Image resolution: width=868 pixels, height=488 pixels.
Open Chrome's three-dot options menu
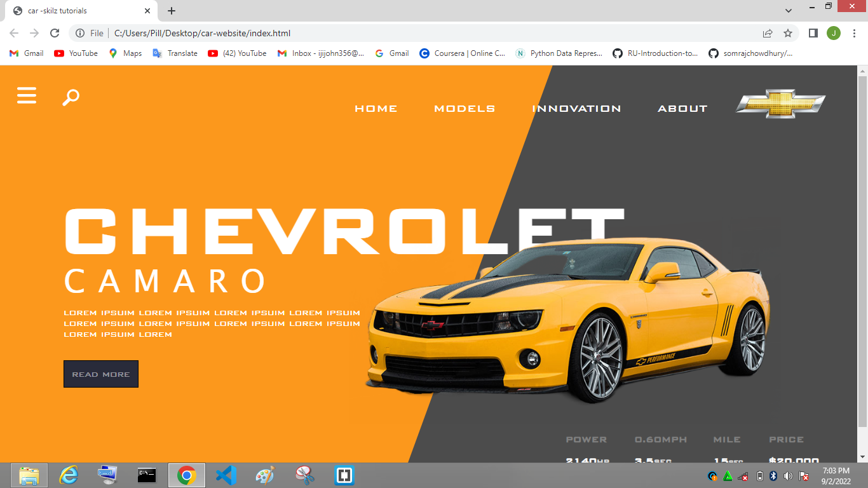point(854,32)
